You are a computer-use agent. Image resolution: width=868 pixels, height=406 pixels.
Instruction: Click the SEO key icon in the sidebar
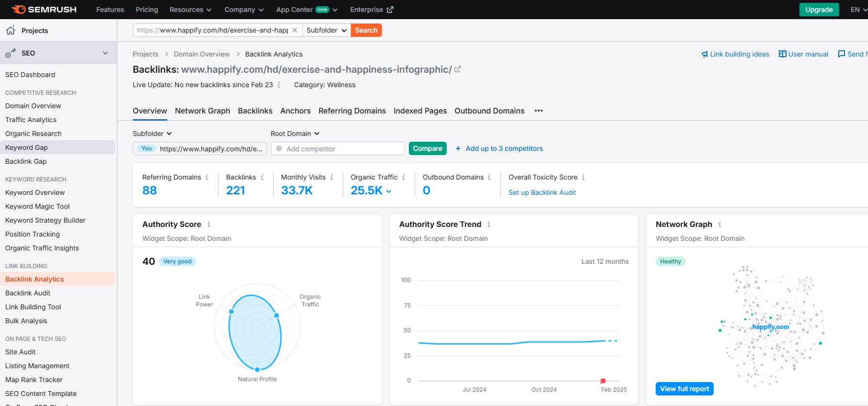(11, 53)
